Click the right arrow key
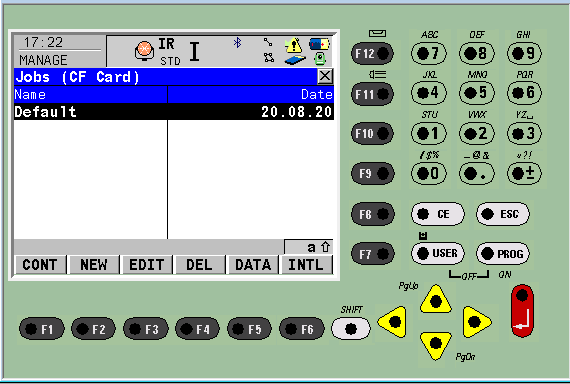The image size is (570, 384). coord(476,321)
